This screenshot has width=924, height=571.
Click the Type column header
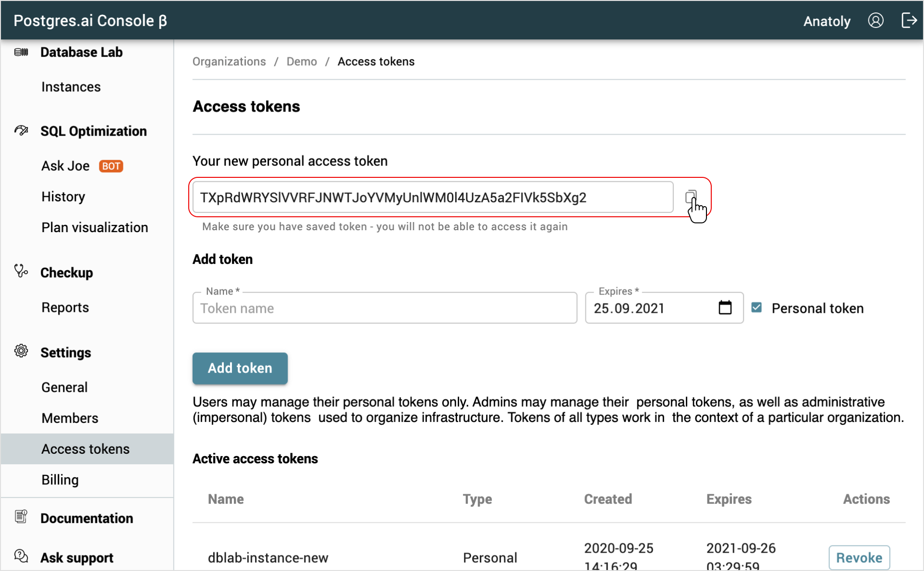pos(477,499)
